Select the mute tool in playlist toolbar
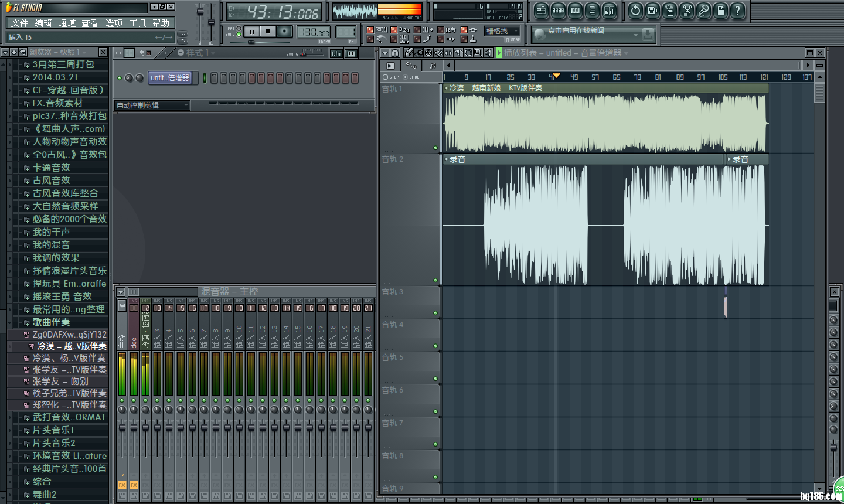Screen dimensions: 844x504 coord(438,53)
